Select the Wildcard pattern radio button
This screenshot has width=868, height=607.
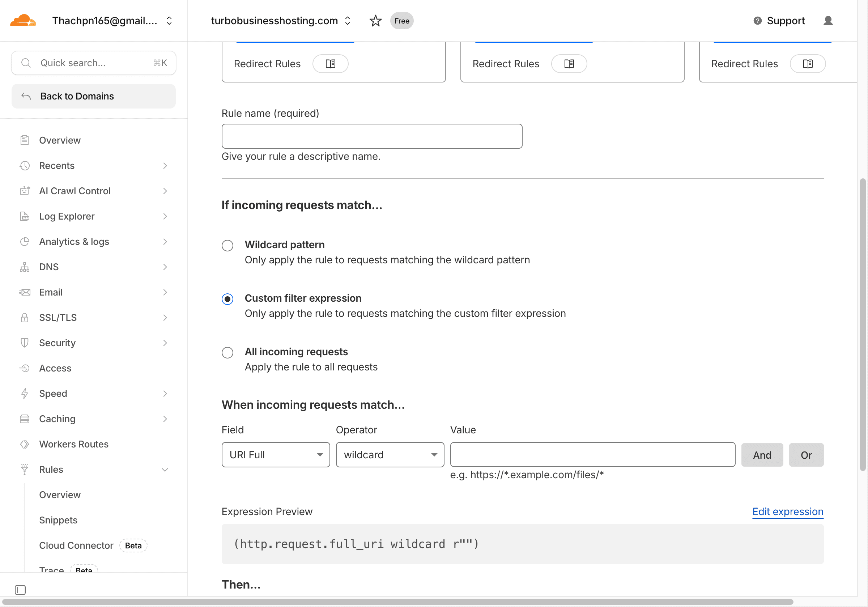[227, 245]
